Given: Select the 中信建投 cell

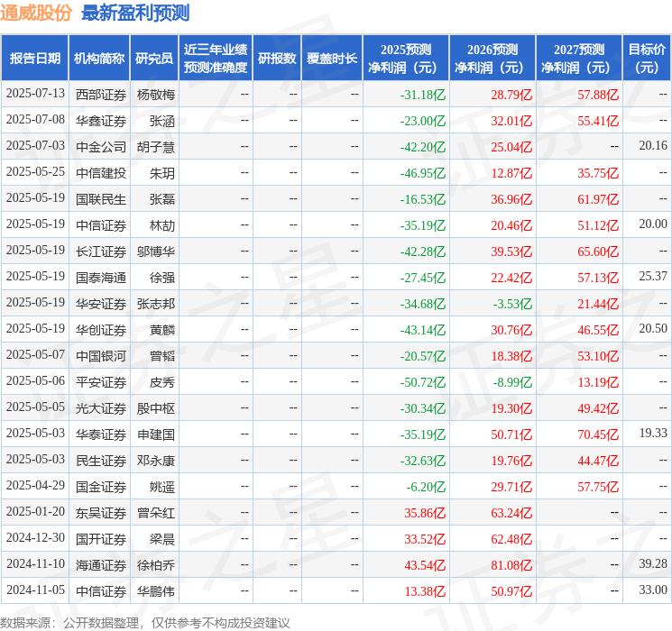Looking at the screenshot, I should point(101,173).
